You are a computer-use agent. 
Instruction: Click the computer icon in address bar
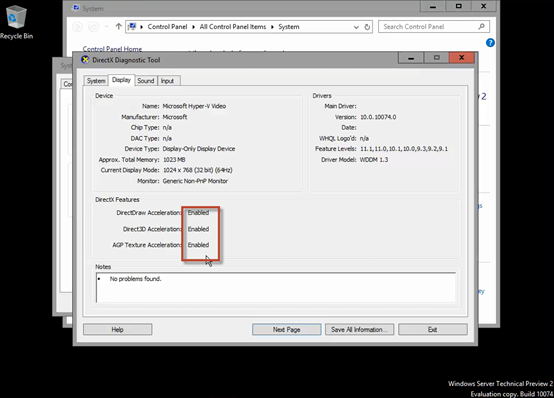click(x=132, y=27)
